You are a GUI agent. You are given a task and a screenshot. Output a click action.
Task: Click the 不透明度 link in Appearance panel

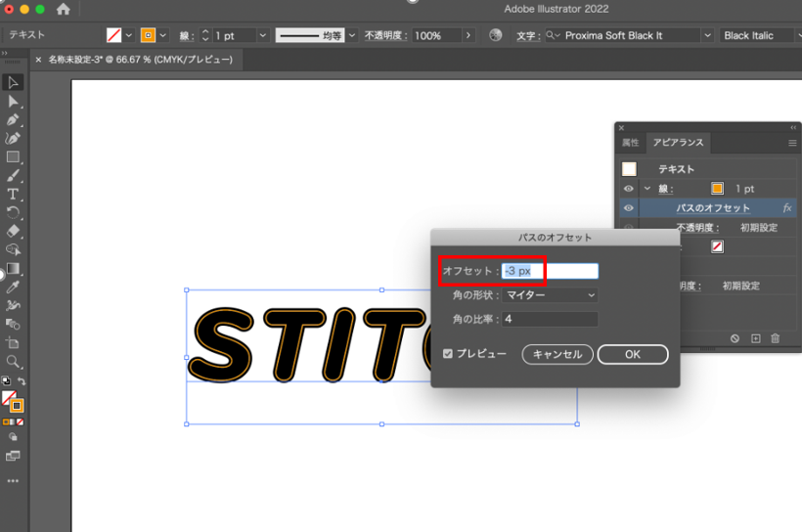pyautogui.click(x=697, y=228)
